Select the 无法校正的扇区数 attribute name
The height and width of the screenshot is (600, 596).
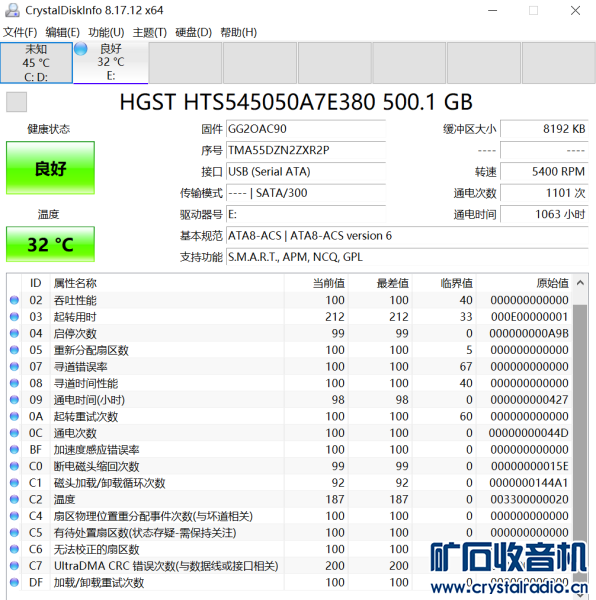96,549
